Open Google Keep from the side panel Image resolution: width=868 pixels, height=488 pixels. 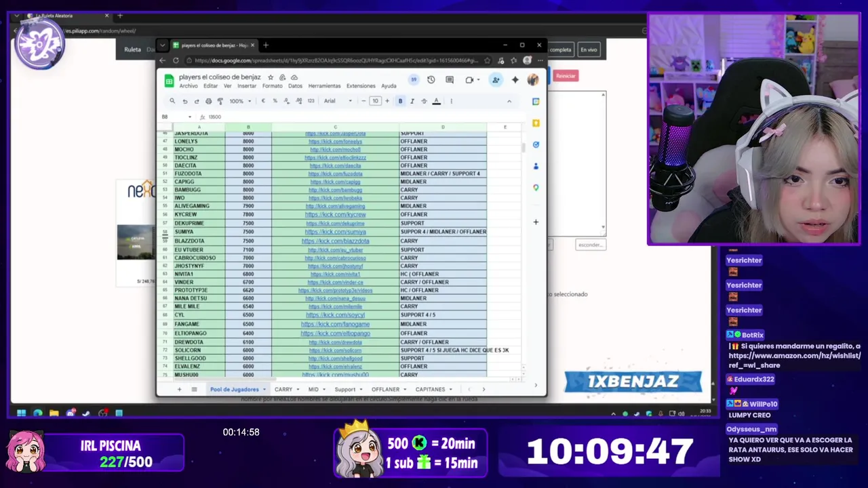(536, 123)
